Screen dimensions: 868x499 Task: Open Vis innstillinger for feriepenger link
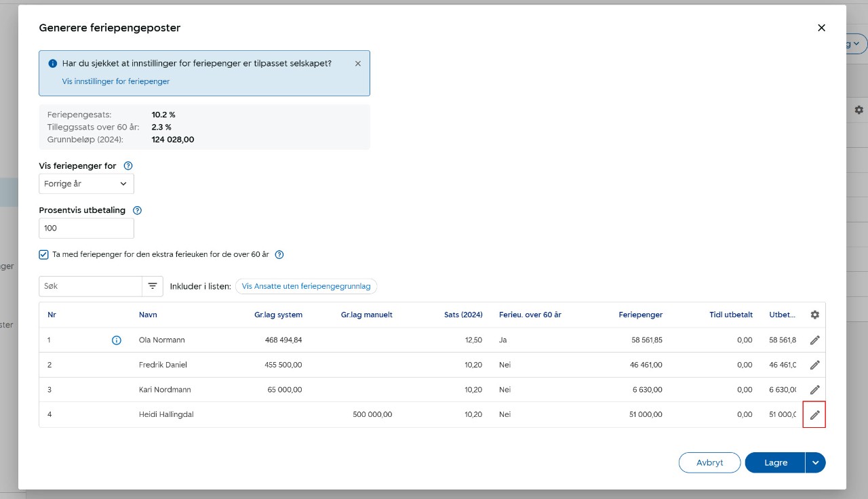(x=116, y=81)
